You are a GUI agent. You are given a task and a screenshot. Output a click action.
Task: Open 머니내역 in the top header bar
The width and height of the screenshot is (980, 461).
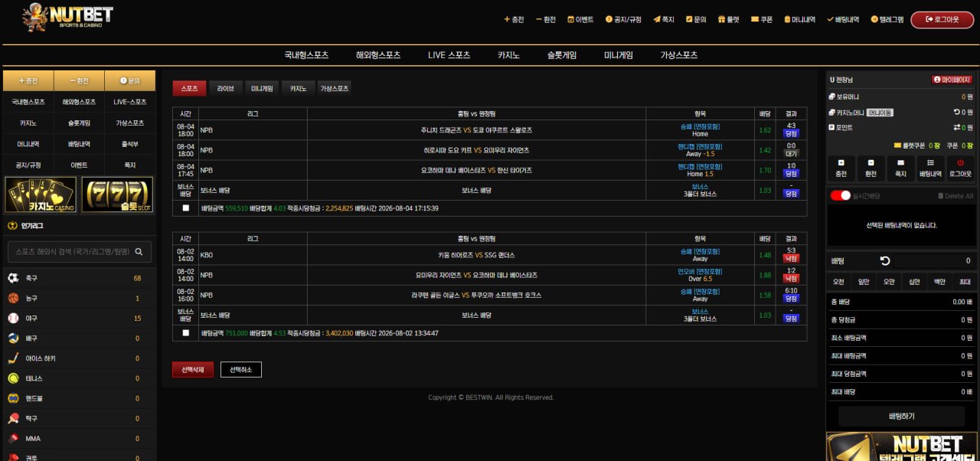tap(799, 20)
